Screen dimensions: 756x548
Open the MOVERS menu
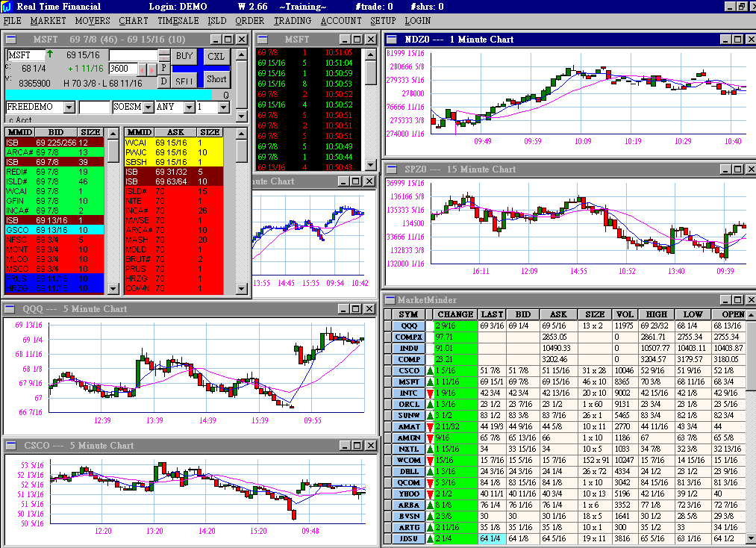93,21
